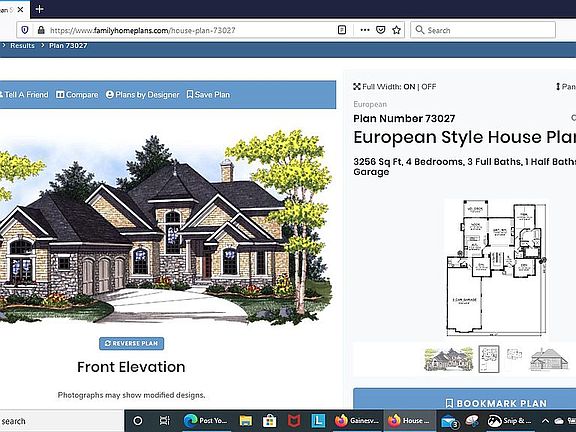The image size is (576, 432).
Task: Go to Results breadcrumb link
Action: click(x=22, y=46)
